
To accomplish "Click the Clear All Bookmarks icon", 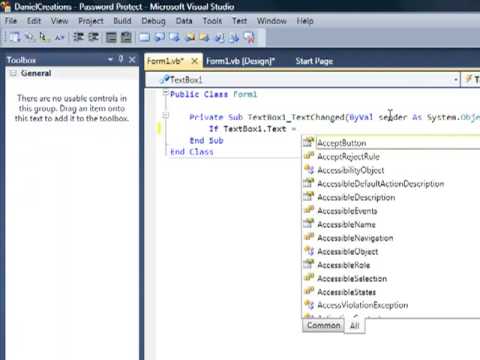I will [250, 37].
